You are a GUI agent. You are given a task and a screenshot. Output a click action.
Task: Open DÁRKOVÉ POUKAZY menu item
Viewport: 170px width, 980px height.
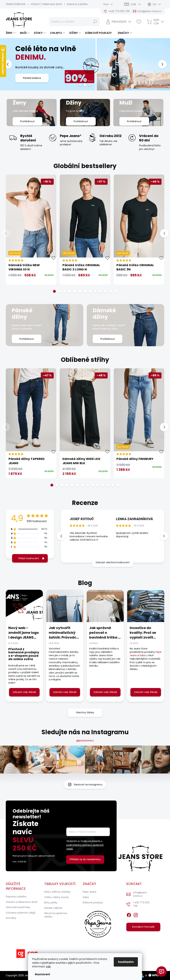[98, 33]
